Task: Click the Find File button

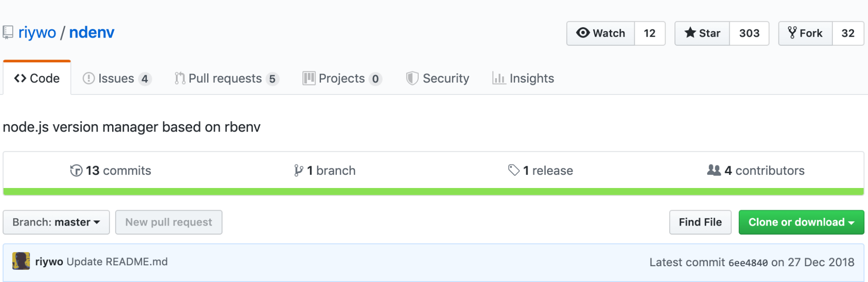Action: (700, 222)
